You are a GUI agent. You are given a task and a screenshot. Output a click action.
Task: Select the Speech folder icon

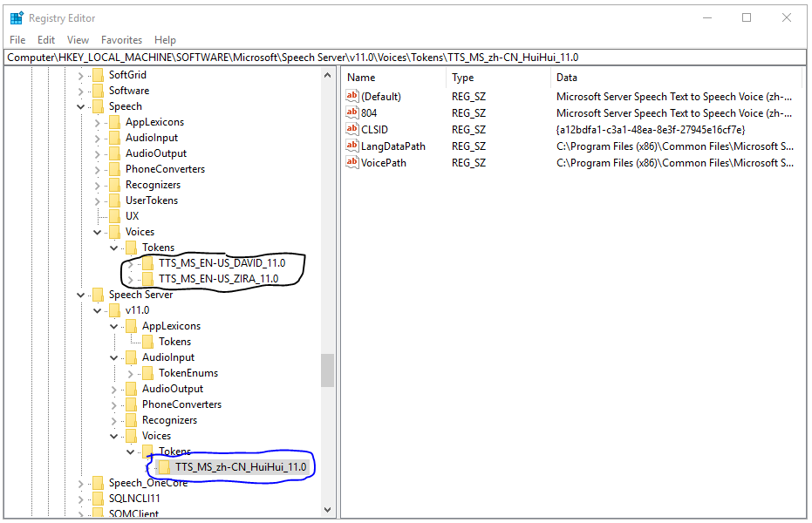coord(98,106)
